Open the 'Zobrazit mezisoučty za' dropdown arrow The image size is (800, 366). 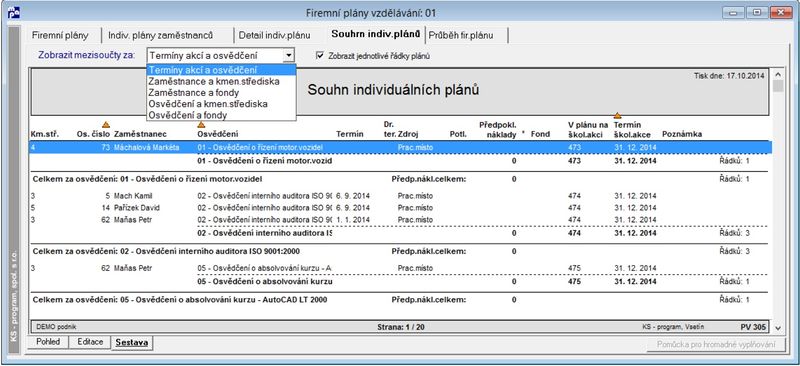click(x=289, y=55)
